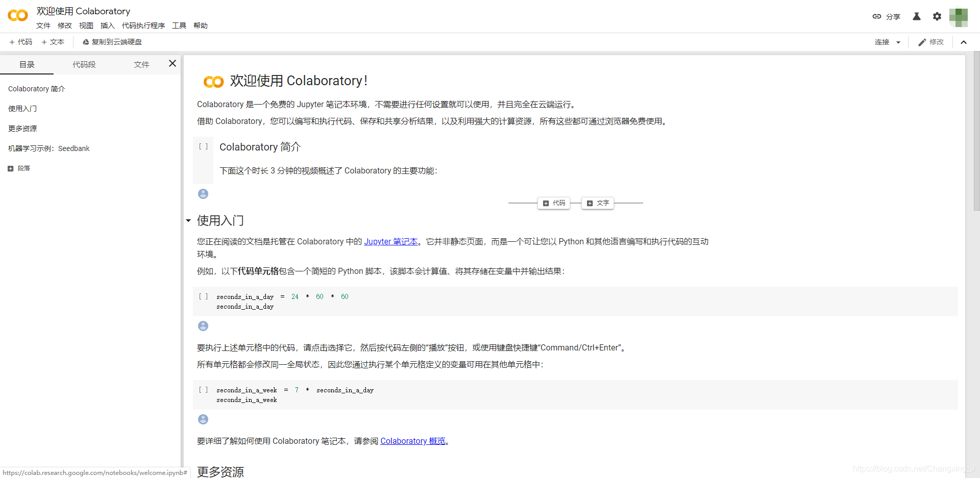Image resolution: width=980 pixels, height=478 pixels.
Task: Click the 更多资源 section heading
Action: [x=220, y=471]
